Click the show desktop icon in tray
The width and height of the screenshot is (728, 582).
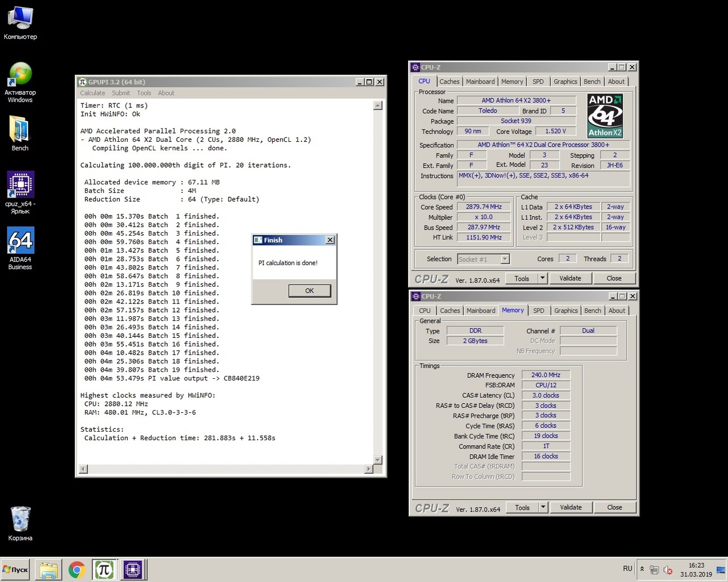[x=720, y=570]
